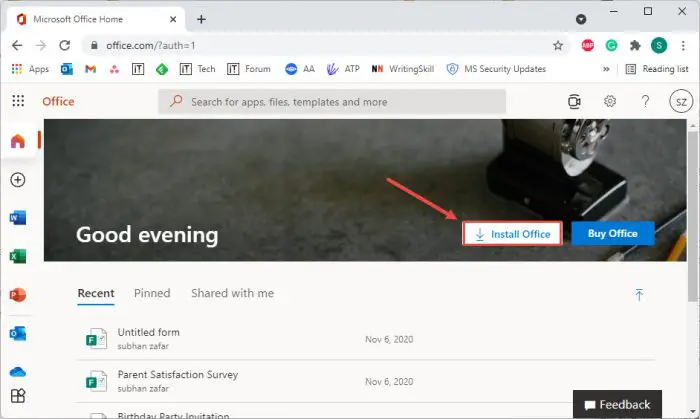This screenshot has width=700, height=419.
Task: Go back in browser
Action: pos(17,45)
